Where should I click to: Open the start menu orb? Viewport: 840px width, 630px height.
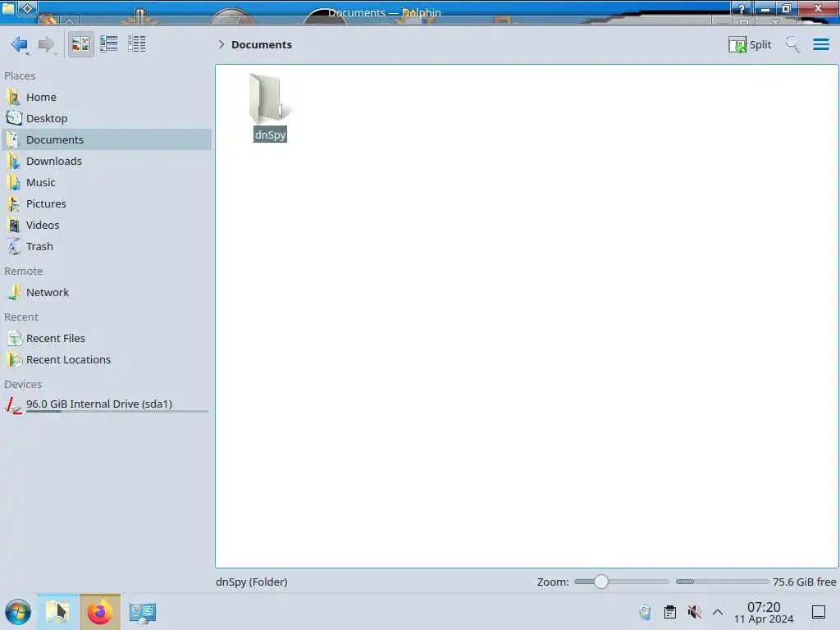(x=18, y=612)
